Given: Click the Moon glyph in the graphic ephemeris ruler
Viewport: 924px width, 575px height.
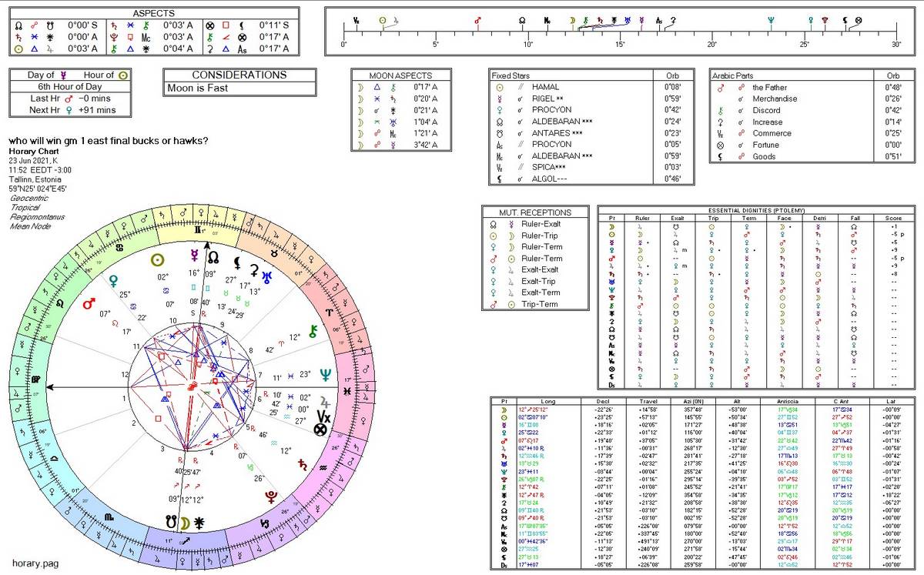Looking at the screenshot, I should pyautogui.click(x=572, y=19).
